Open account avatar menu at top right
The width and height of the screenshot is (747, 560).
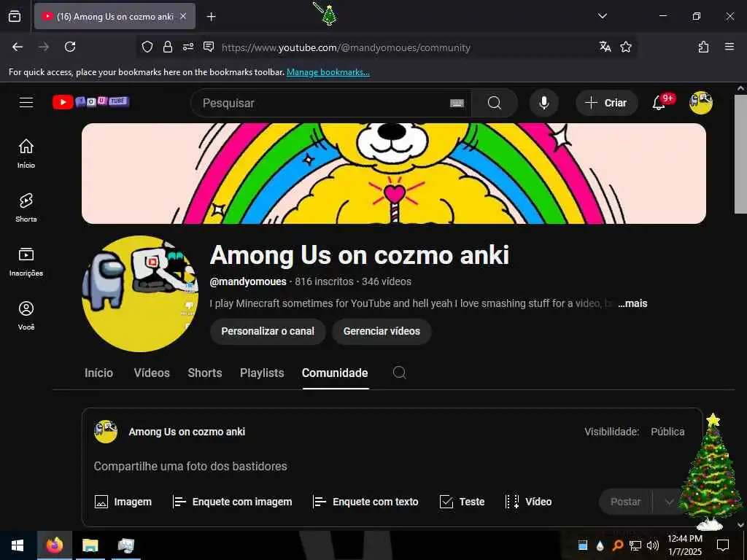pos(701,102)
